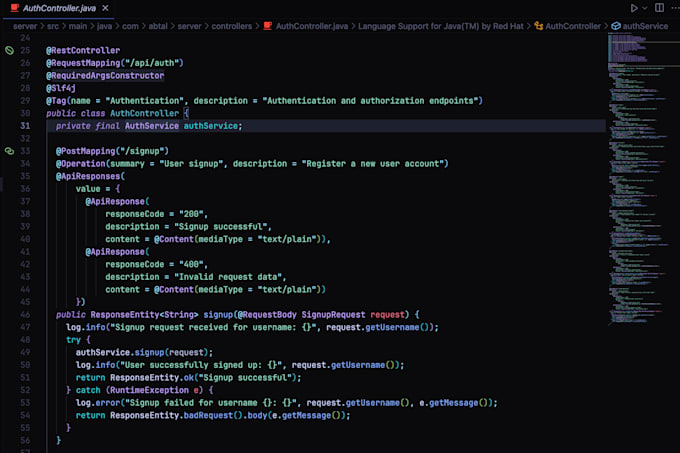Select the AuthController.java editor tab
This screenshot has height=453, width=680.
pyautogui.click(x=59, y=8)
